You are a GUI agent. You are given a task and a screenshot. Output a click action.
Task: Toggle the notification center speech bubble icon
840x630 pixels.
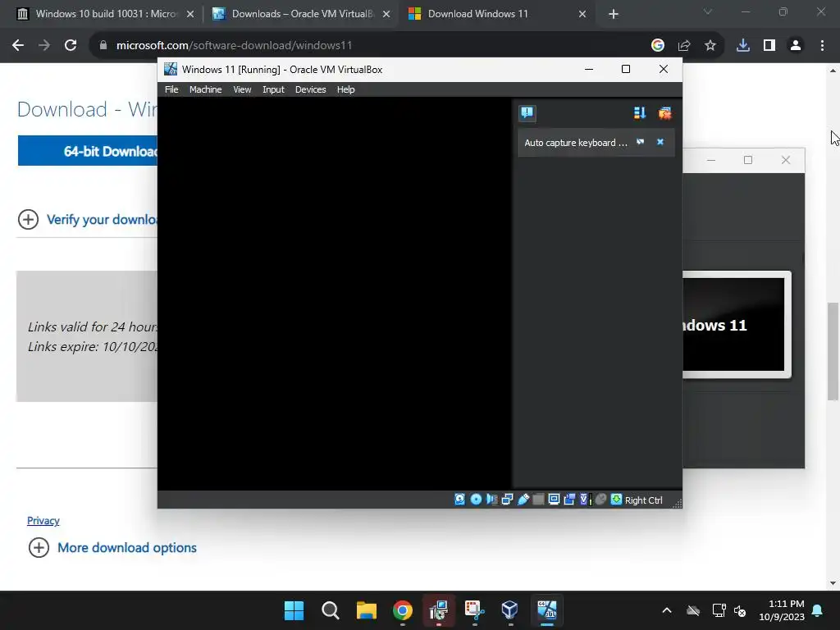click(527, 113)
